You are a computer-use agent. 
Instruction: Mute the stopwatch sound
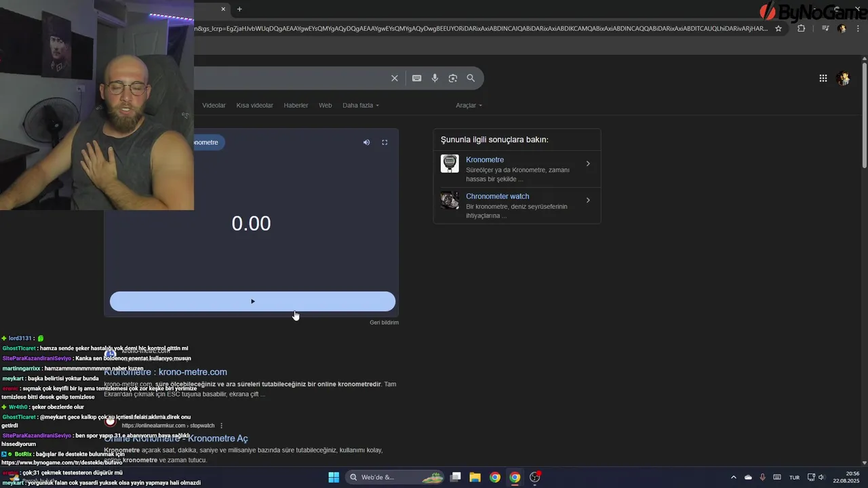366,142
